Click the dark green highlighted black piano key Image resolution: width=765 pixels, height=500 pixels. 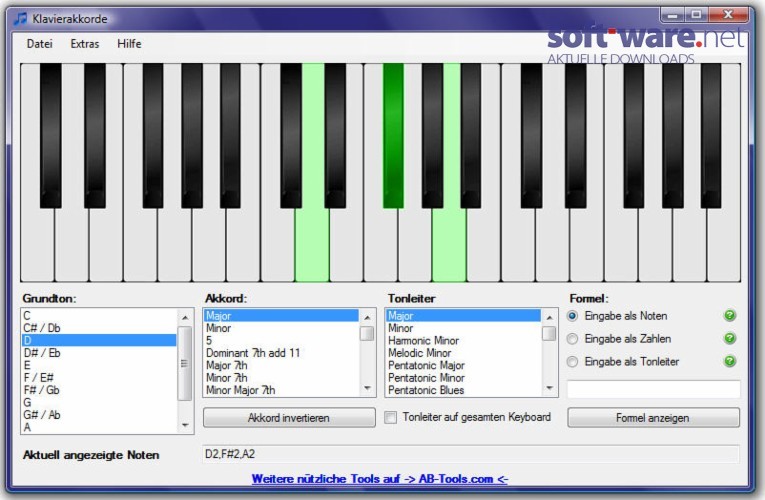[393, 136]
